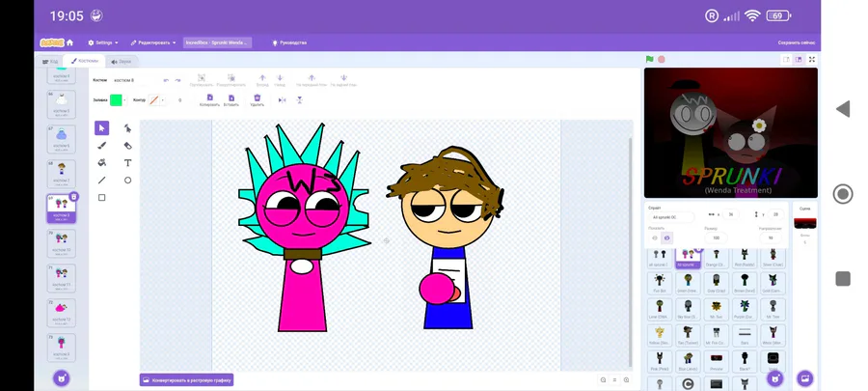Click the green flag to run
The image size is (868, 391).
click(x=650, y=59)
